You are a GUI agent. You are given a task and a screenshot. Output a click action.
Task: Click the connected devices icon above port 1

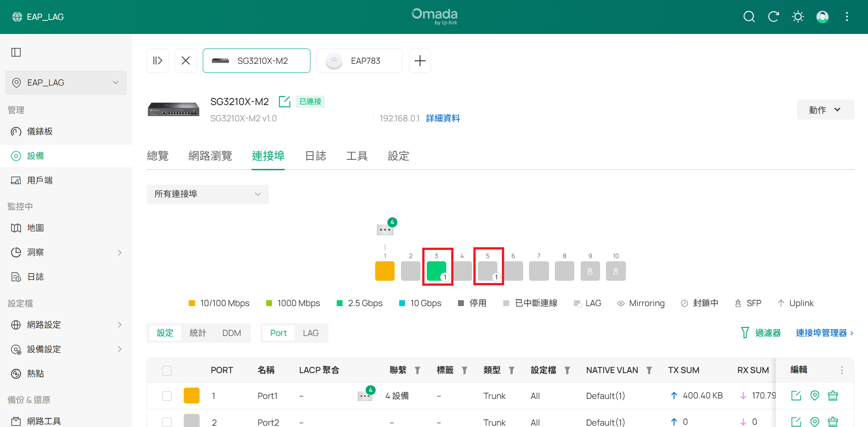pos(385,230)
